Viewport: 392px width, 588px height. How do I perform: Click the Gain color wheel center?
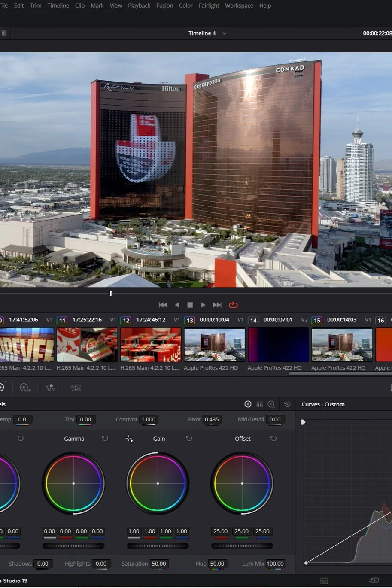pyautogui.click(x=158, y=483)
